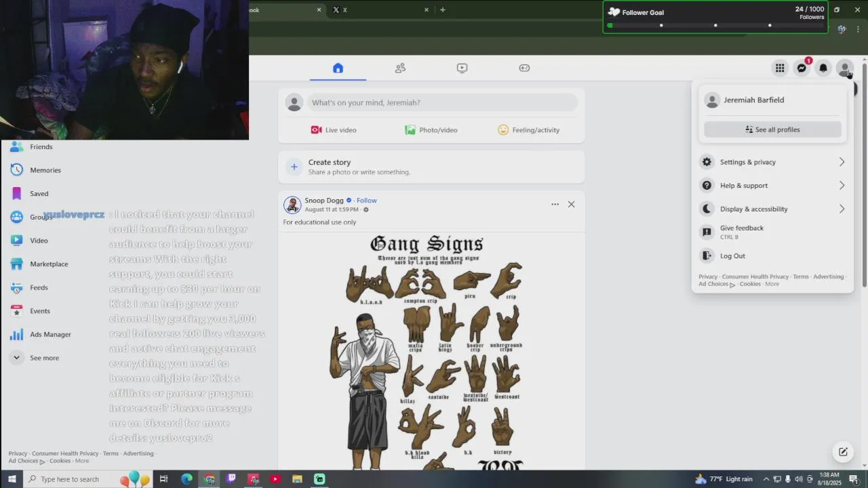Open File Explorer from the taskbar
This screenshot has height=488, width=868.
[297, 479]
